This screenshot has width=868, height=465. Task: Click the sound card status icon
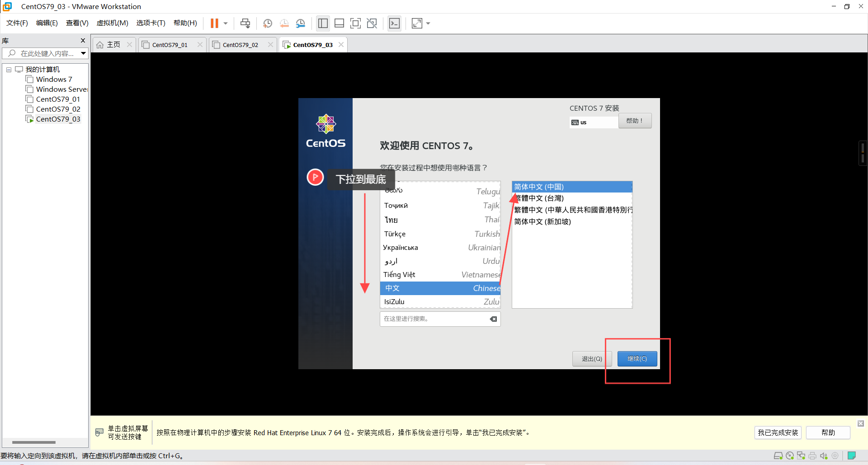tap(824, 456)
